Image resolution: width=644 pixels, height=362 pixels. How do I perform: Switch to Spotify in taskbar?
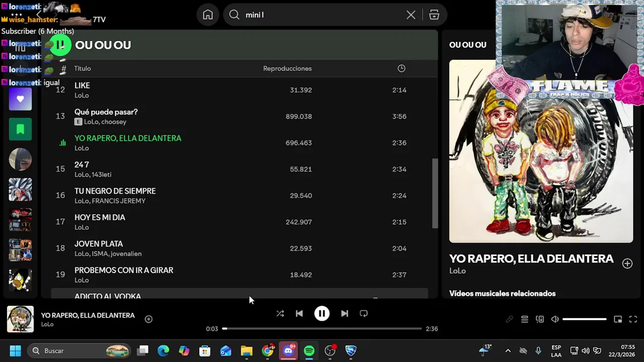[309, 350]
